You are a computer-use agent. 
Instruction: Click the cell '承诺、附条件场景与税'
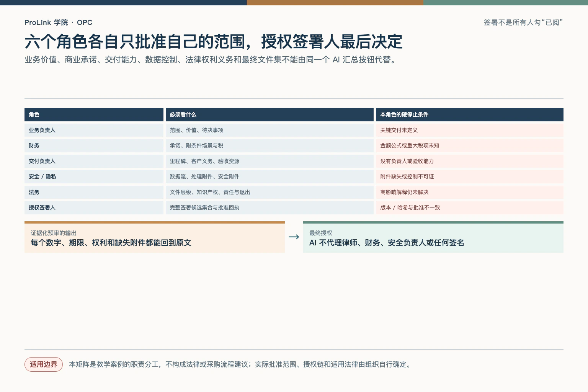pyautogui.click(x=269, y=145)
